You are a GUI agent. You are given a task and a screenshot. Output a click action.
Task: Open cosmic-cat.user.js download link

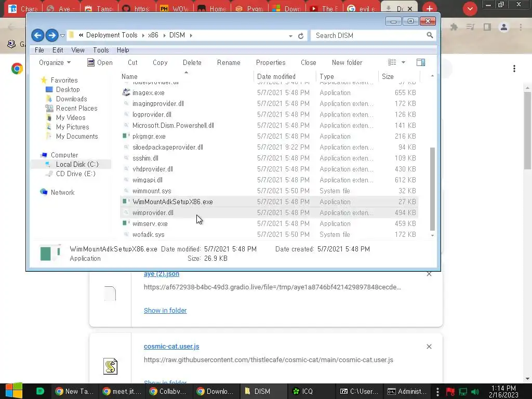[171, 347]
